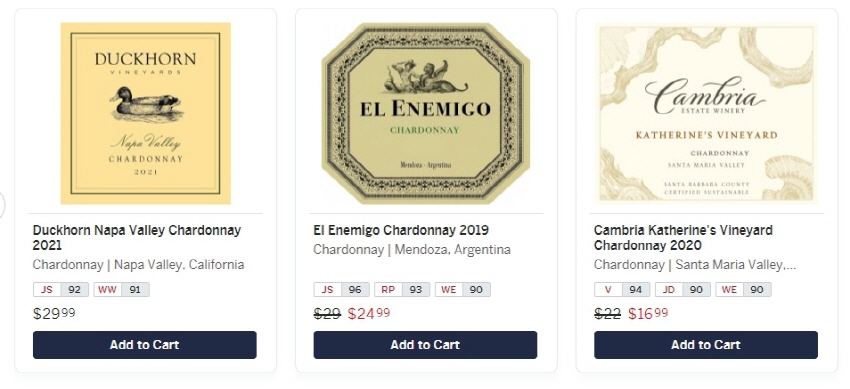Click the JD 90 rating badge
850x389 pixels.
coord(683,289)
